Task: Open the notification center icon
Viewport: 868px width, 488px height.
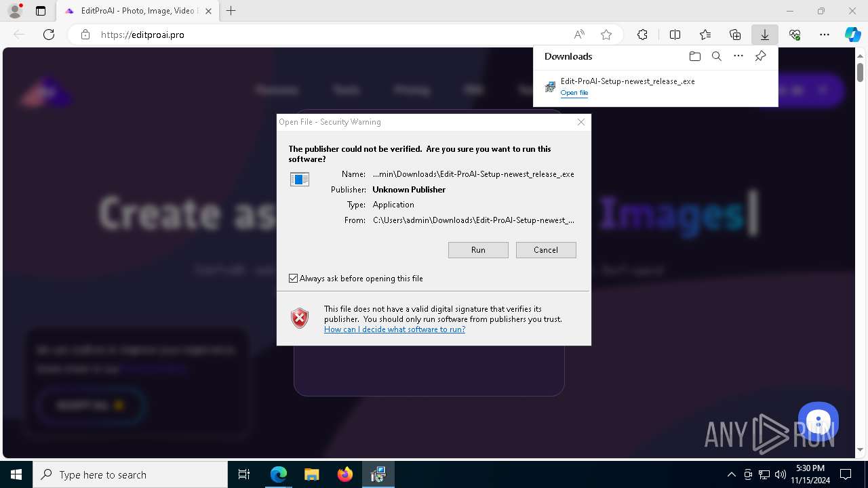Action: pyautogui.click(x=846, y=474)
